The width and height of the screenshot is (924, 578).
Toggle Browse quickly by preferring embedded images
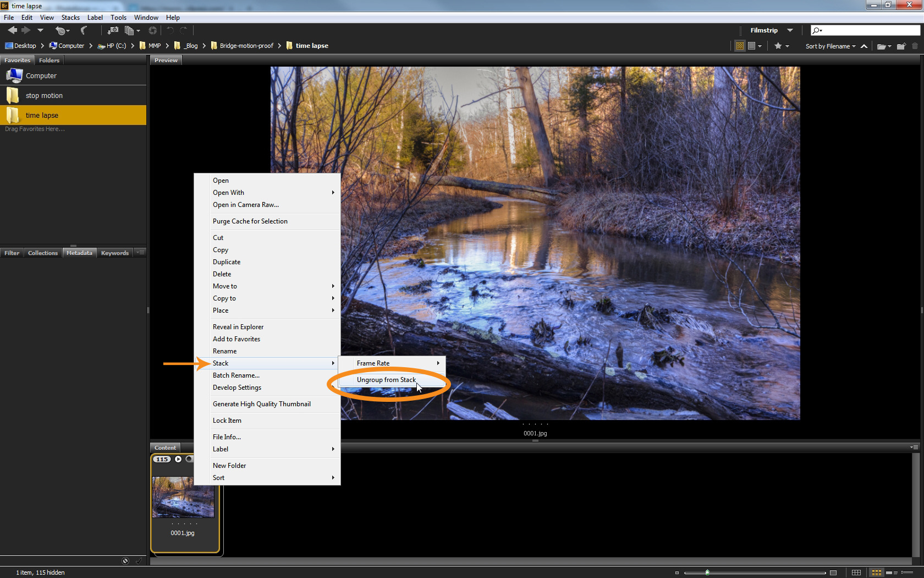740,46
